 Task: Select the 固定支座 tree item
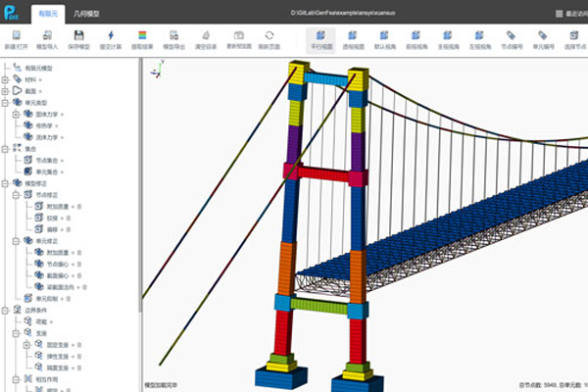(x=57, y=345)
